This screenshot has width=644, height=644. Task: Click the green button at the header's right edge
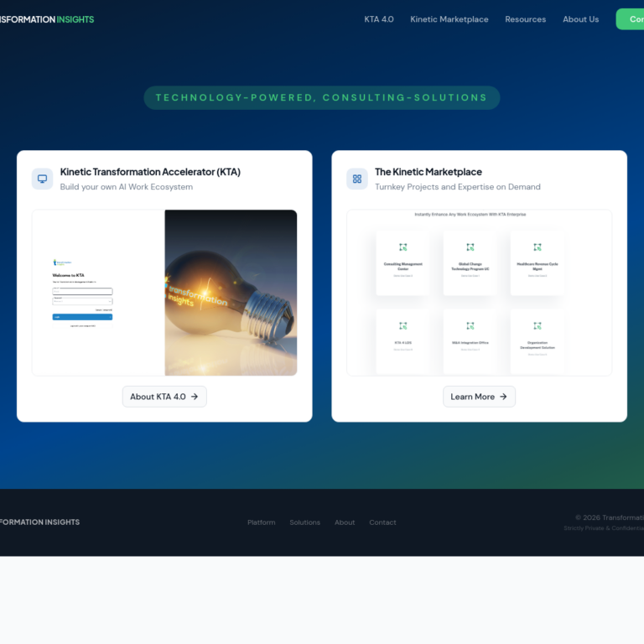[x=630, y=19]
